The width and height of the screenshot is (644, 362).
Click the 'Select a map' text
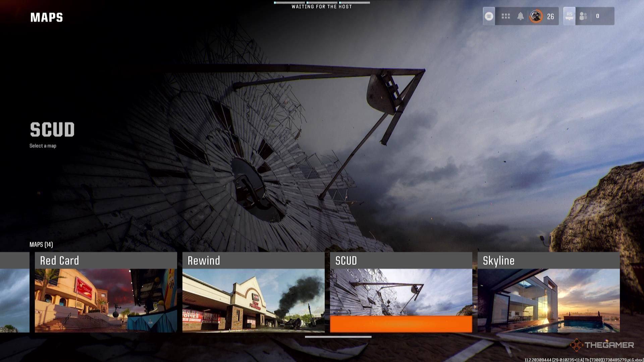[x=43, y=146]
